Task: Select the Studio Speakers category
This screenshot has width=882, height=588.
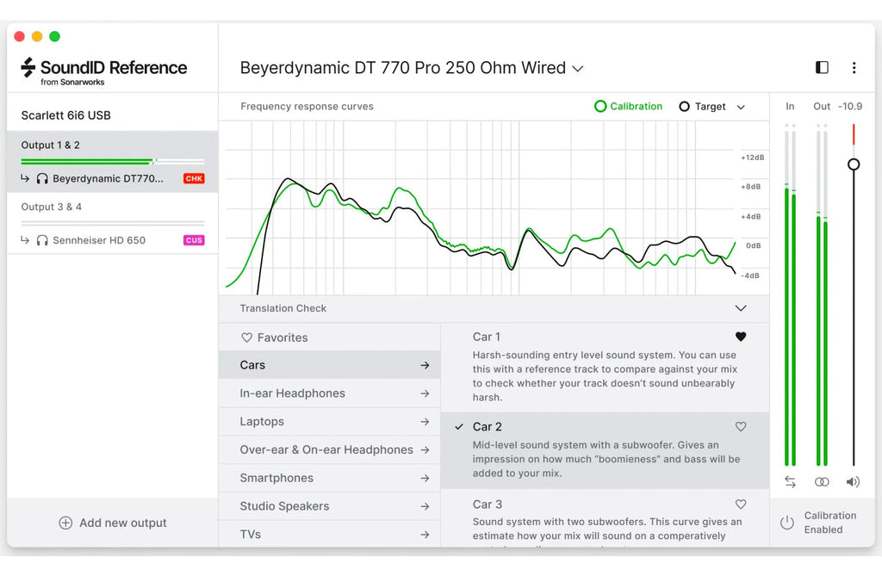Action: pos(330,506)
